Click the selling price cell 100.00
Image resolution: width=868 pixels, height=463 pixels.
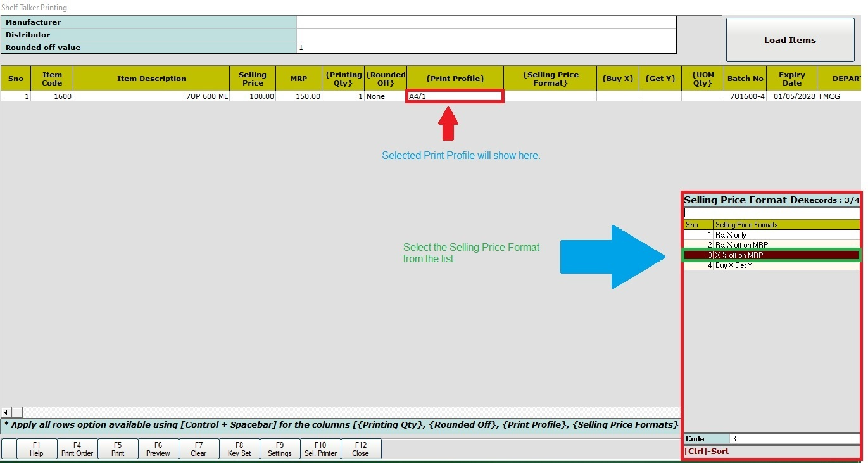[252, 96]
